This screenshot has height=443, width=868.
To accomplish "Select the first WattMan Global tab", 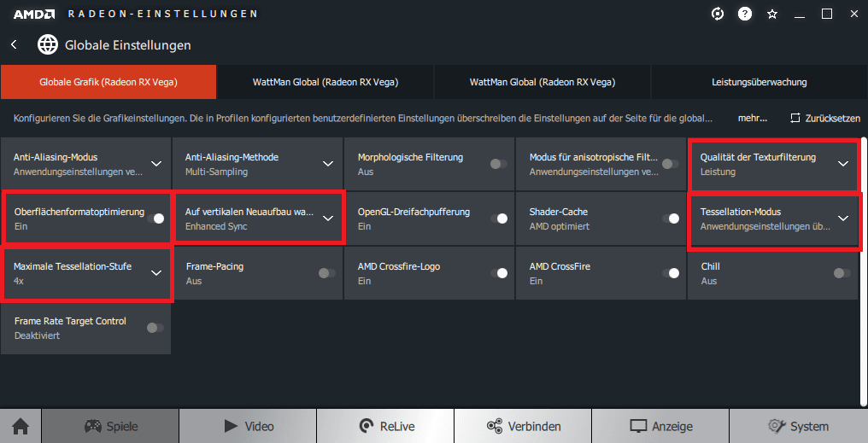I will click(325, 82).
